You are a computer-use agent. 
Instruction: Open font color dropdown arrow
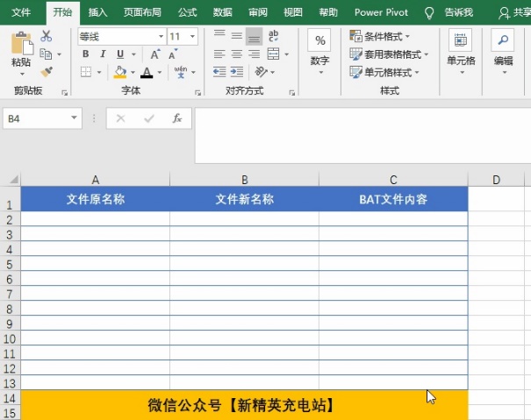160,73
